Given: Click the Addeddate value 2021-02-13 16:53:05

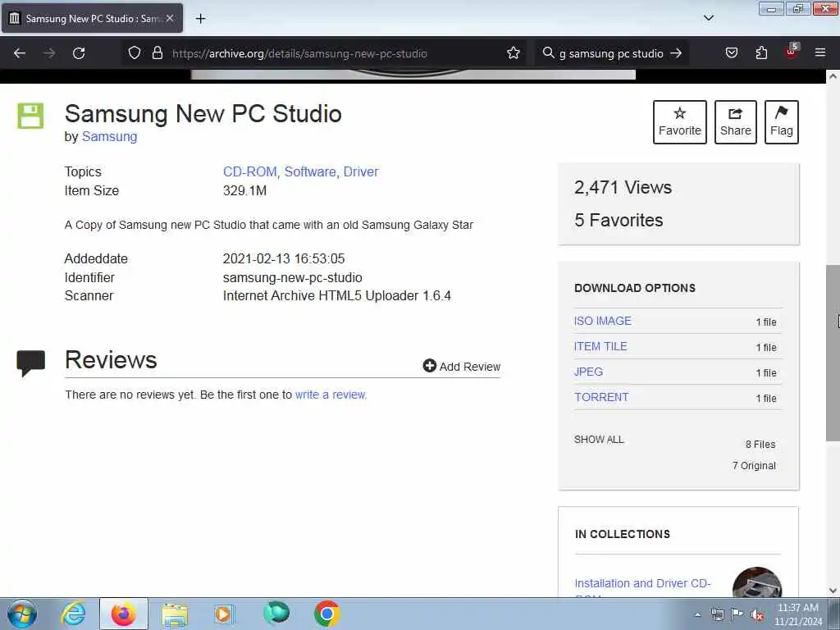Looking at the screenshot, I should [x=284, y=258].
